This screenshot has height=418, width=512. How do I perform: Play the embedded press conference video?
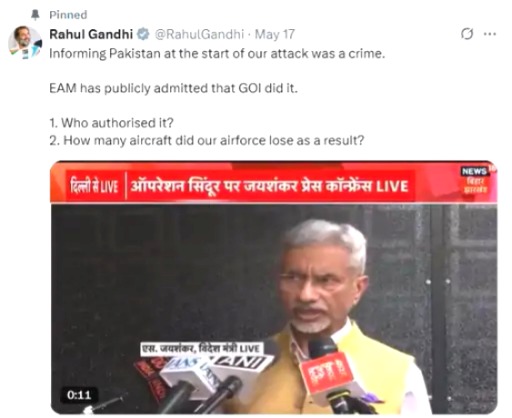[273, 287]
